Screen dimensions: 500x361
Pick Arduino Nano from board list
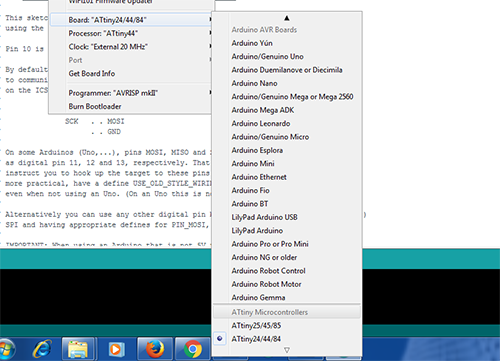tap(287, 83)
